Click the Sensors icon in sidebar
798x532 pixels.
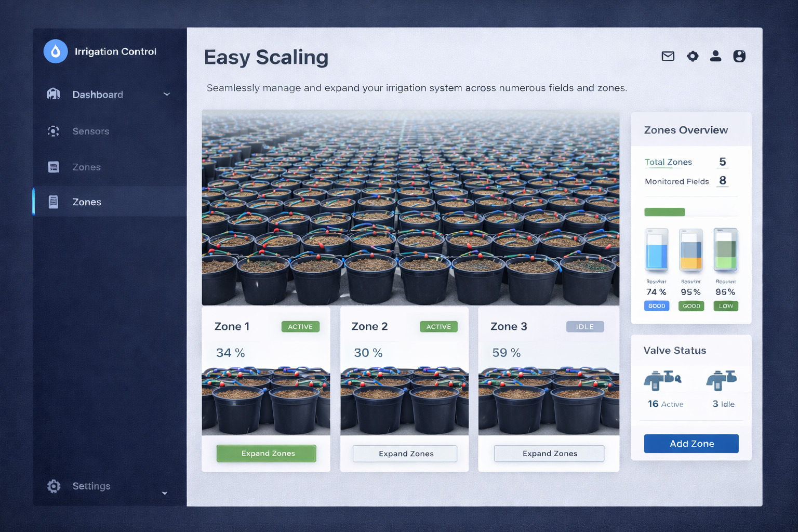click(x=53, y=131)
